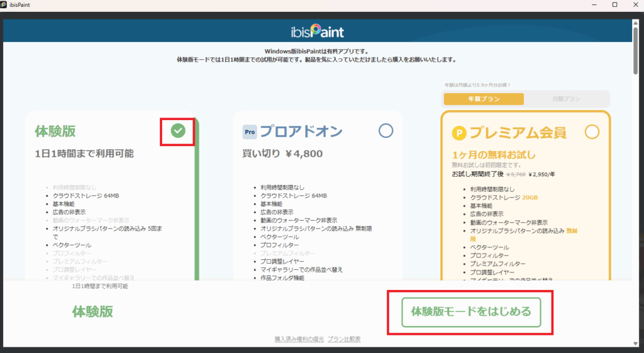Click the プロ調整レイヤー item in プロアドオン card
Screen dimensions: 644x353
point(282,262)
